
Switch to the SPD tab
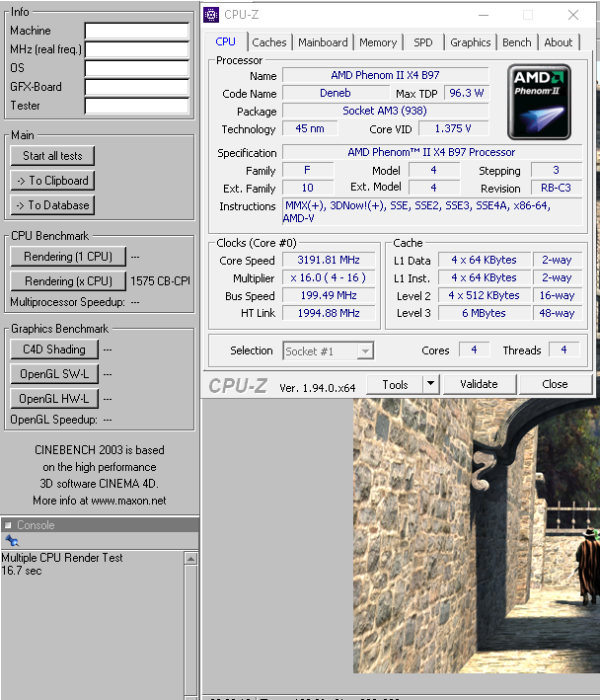pos(423,42)
